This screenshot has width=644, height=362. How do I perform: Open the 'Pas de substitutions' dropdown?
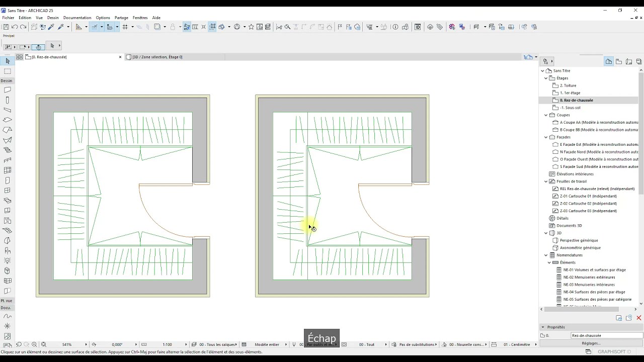tap(415, 344)
